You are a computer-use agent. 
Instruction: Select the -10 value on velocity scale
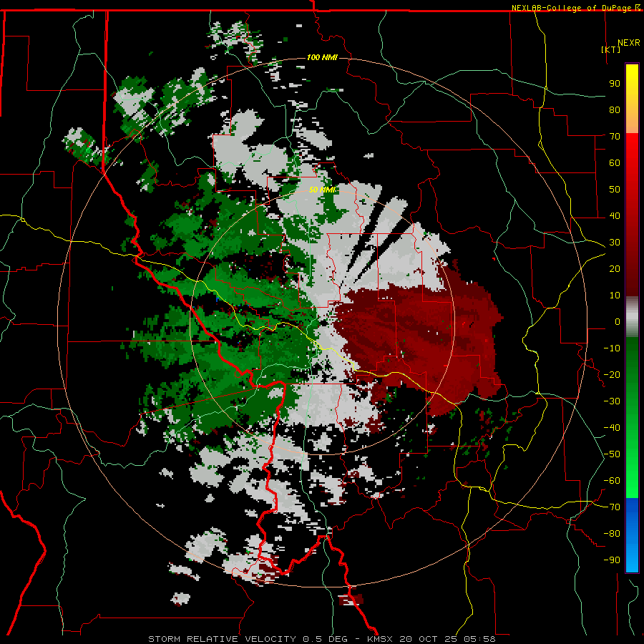612,348
